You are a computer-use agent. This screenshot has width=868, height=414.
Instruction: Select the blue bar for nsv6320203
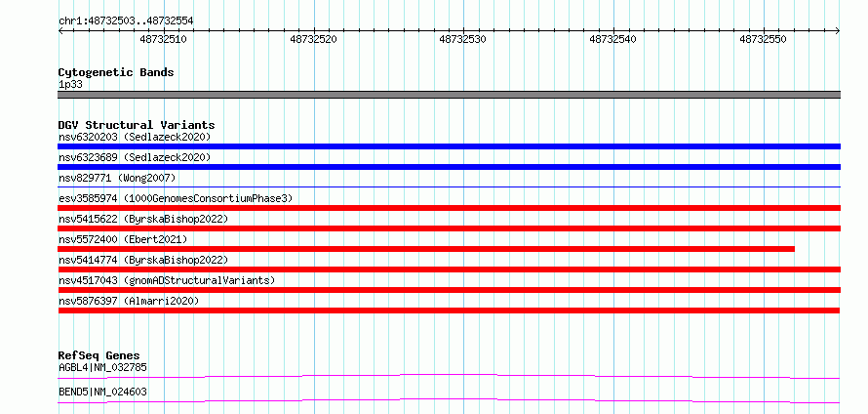(x=449, y=146)
